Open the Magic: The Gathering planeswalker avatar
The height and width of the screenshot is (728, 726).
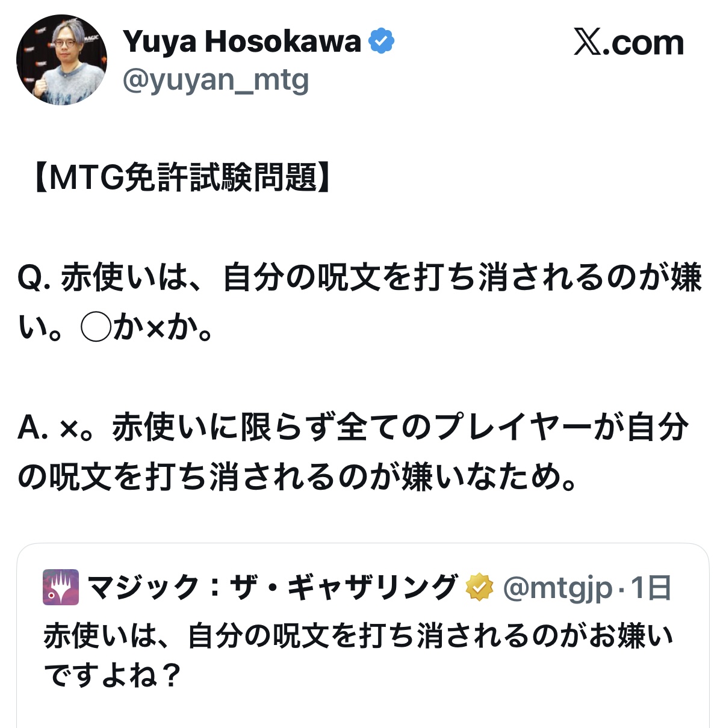tap(61, 587)
